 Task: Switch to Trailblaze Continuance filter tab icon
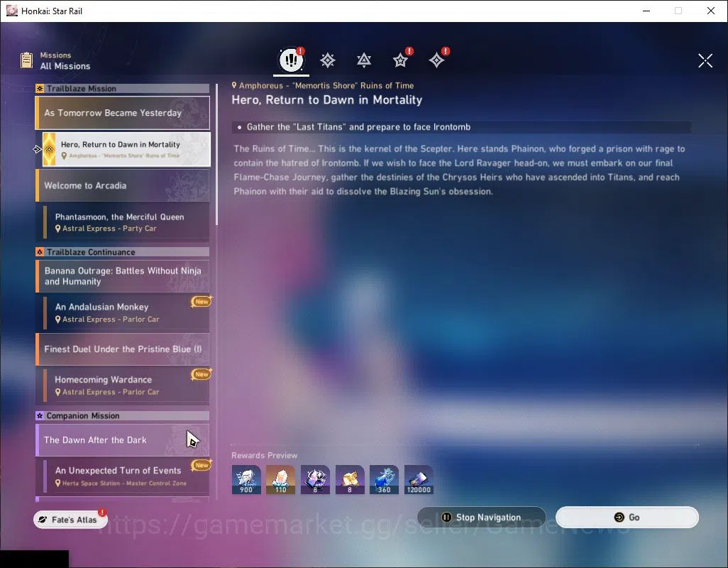click(363, 60)
